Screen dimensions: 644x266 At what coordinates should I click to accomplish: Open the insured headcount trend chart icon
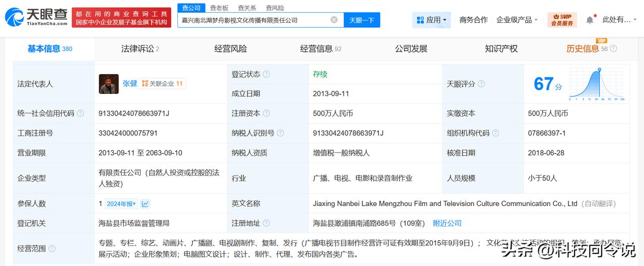145,204
